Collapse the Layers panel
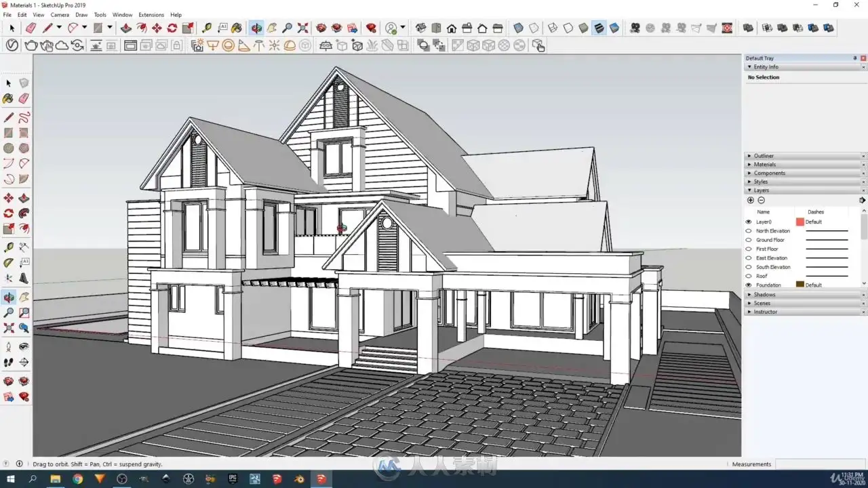 749,190
